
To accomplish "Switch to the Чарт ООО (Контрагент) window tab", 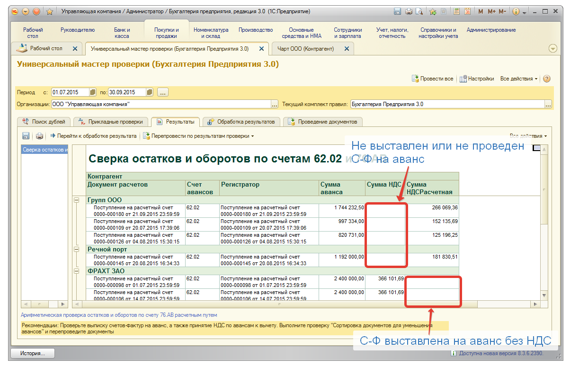I will point(313,48).
